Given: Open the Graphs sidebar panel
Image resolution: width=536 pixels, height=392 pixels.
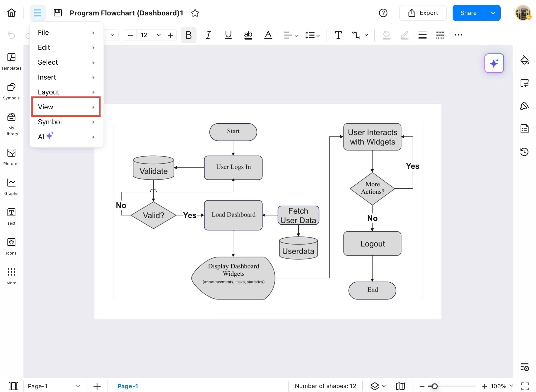Looking at the screenshot, I should click(11, 186).
